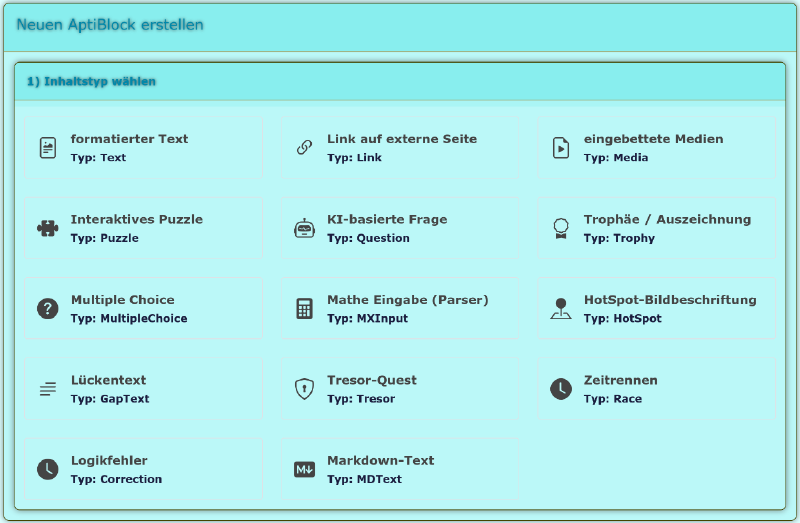
Task: Click the 'Typ: Puzzle' label
Action: [x=105, y=238]
